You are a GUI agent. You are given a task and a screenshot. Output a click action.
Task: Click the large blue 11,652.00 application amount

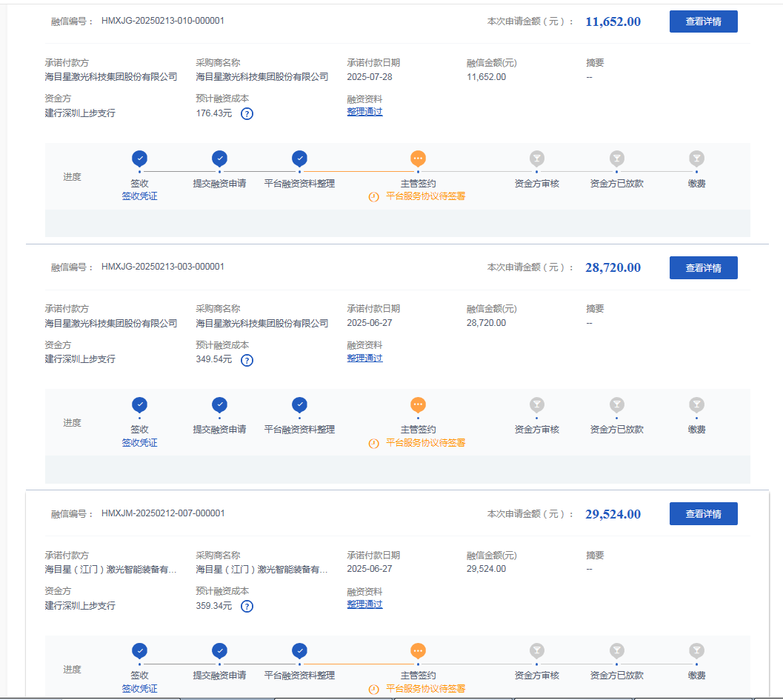613,21
